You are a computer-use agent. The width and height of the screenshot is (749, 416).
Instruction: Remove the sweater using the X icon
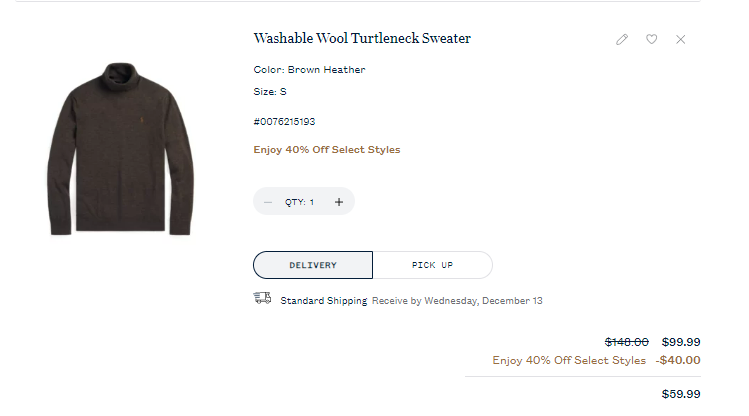tap(681, 39)
